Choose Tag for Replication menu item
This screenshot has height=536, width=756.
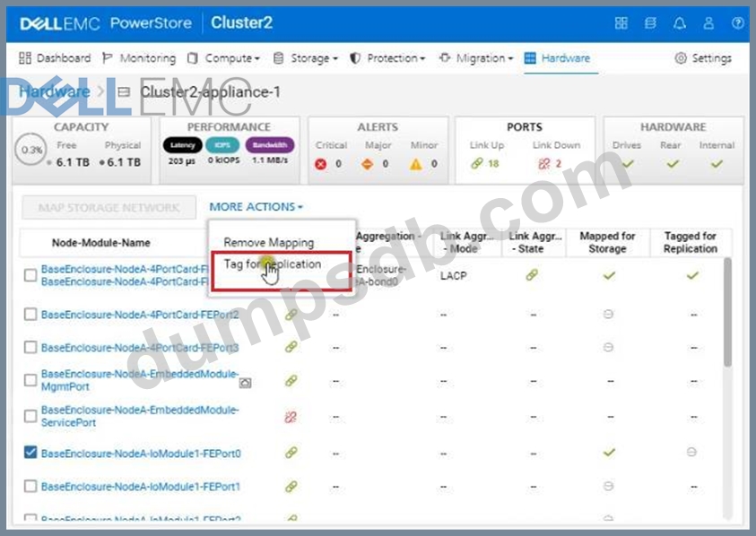pyautogui.click(x=272, y=264)
